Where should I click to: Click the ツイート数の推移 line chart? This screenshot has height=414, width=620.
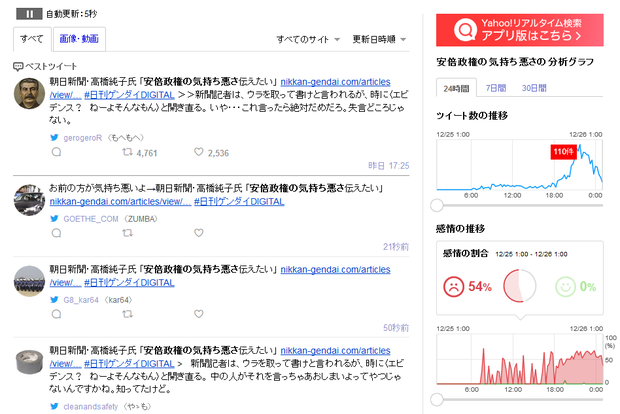[x=520, y=165]
